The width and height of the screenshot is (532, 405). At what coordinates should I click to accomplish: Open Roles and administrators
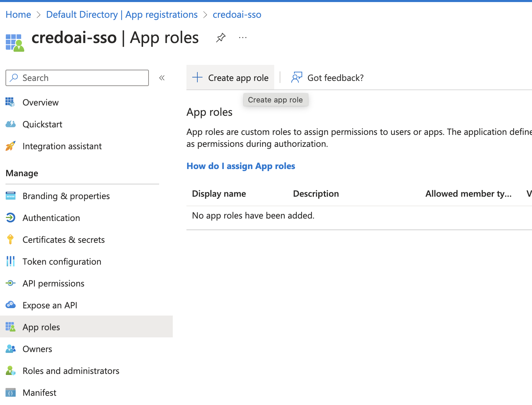[71, 371]
